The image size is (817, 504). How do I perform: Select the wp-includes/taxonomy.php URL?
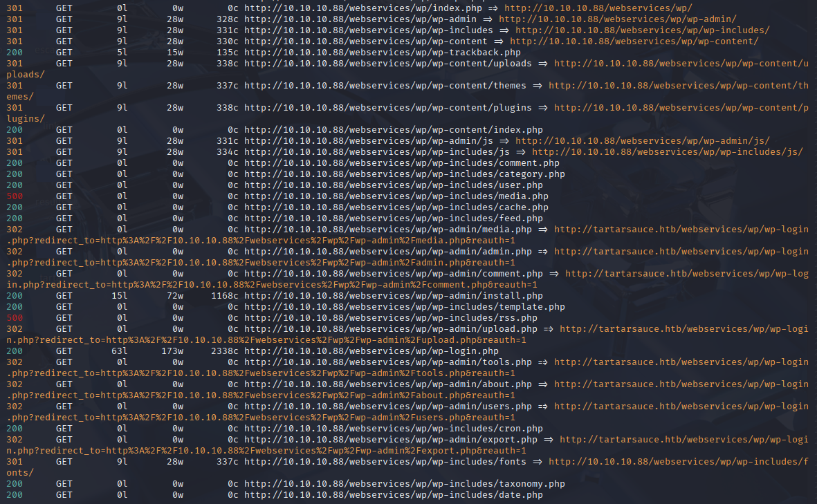(x=404, y=484)
